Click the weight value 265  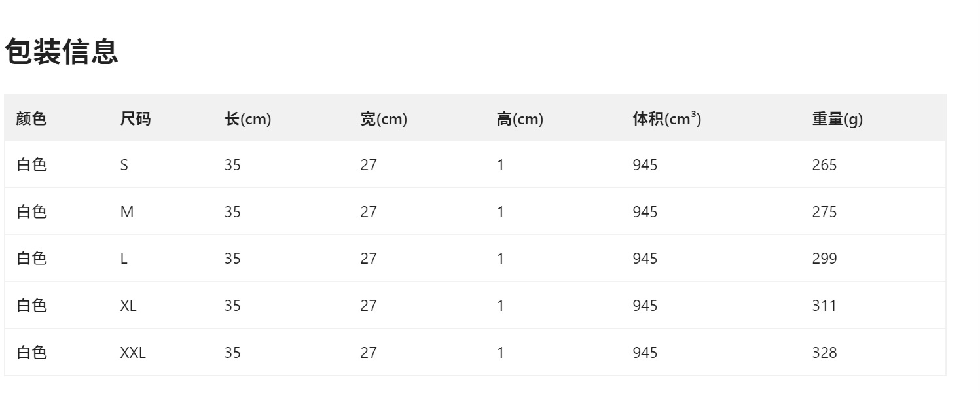point(824,165)
